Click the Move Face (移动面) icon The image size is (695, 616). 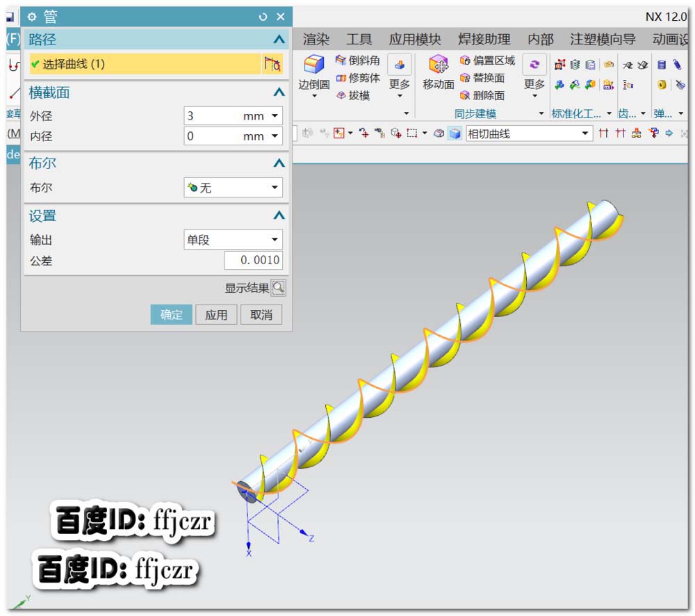pyautogui.click(x=439, y=65)
